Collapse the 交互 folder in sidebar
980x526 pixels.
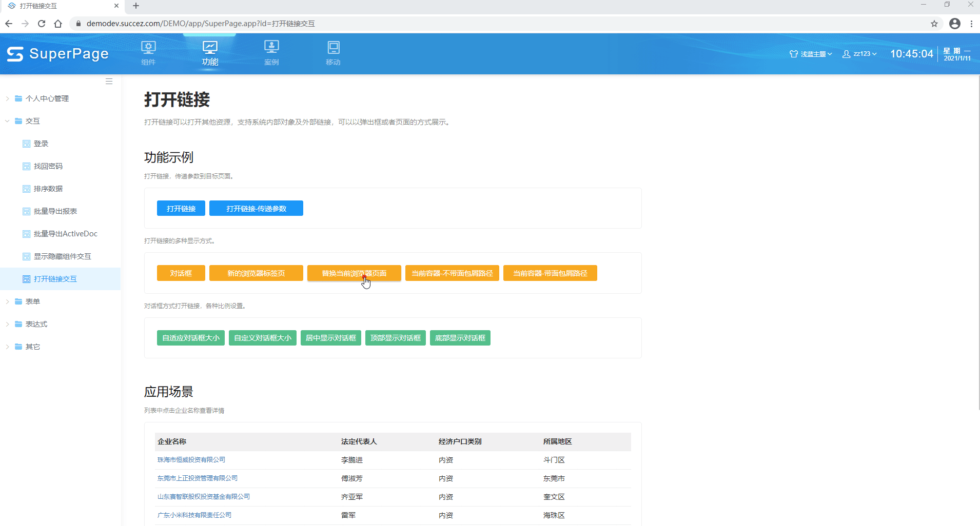[7, 121]
